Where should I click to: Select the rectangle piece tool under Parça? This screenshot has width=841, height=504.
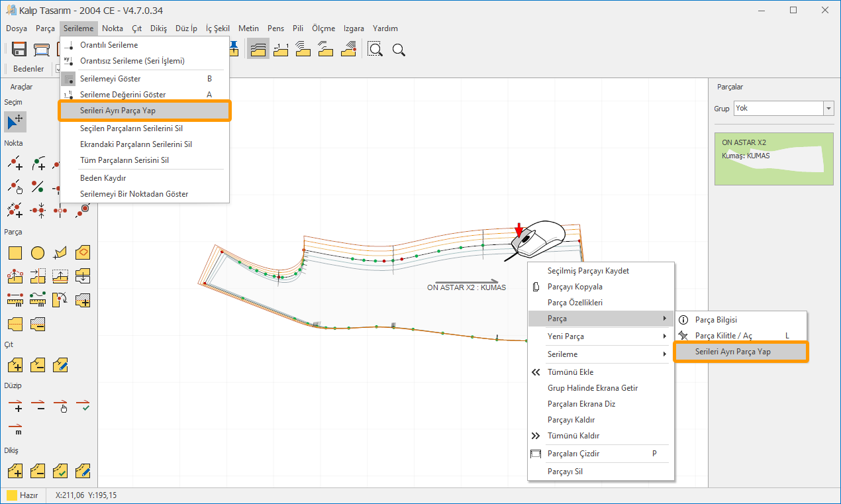(15, 252)
